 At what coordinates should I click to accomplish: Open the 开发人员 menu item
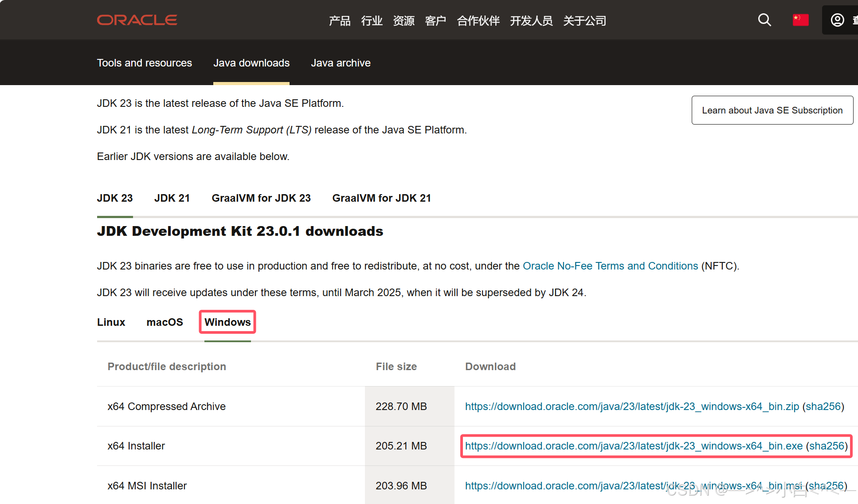click(x=531, y=21)
